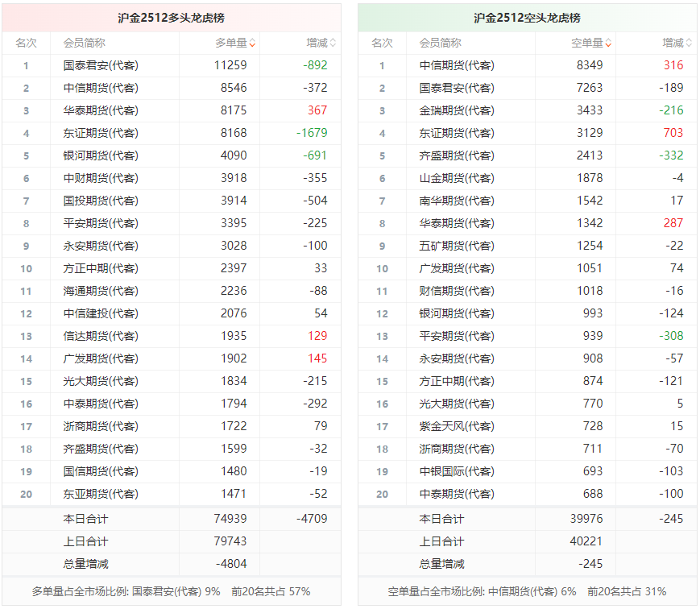
Task: Click 会员简称 header in long table
Action: pos(84,43)
